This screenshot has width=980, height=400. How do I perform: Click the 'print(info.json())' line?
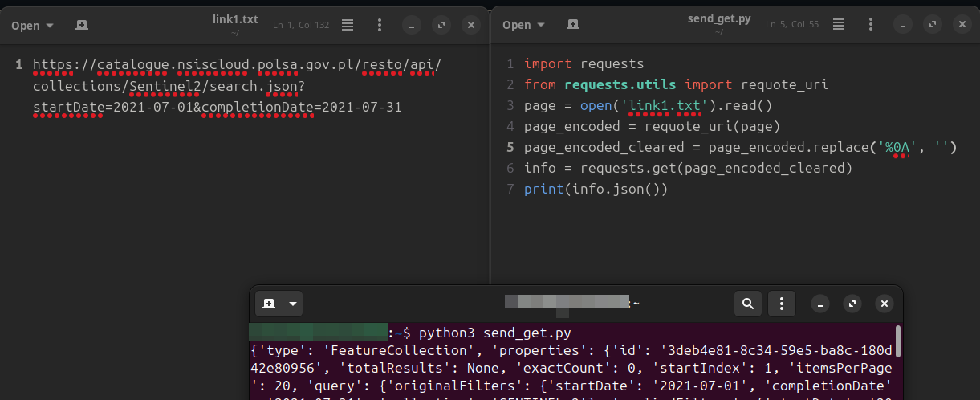coord(596,189)
